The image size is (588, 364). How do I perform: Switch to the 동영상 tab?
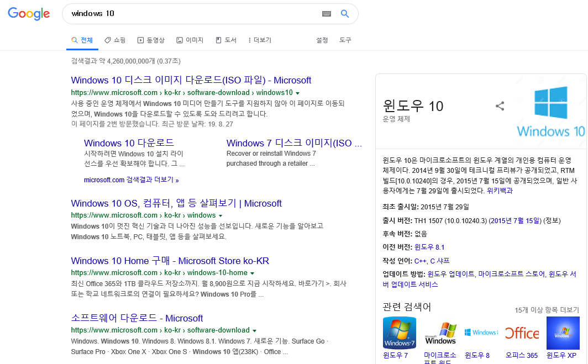point(151,40)
